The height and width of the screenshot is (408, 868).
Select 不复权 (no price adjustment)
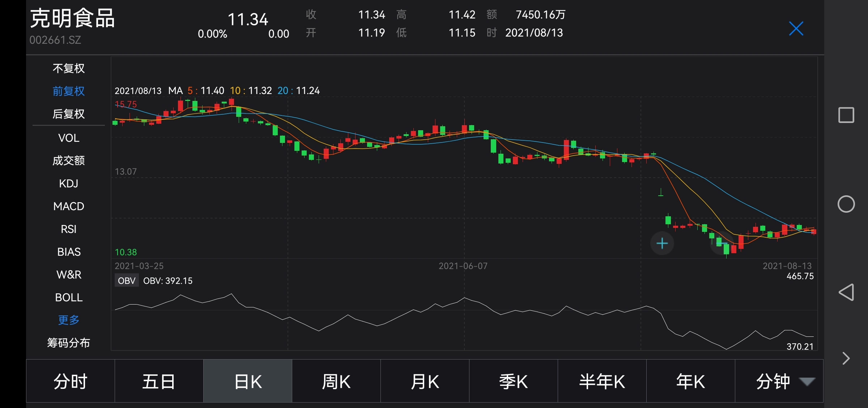click(69, 68)
